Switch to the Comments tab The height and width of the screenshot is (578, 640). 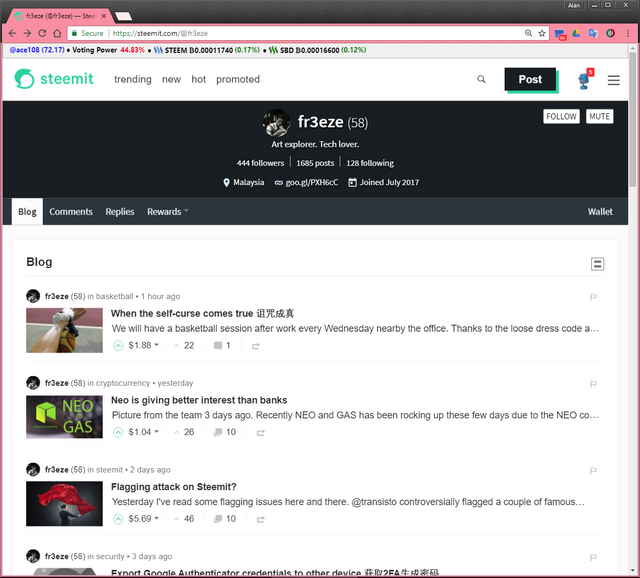coord(71,211)
